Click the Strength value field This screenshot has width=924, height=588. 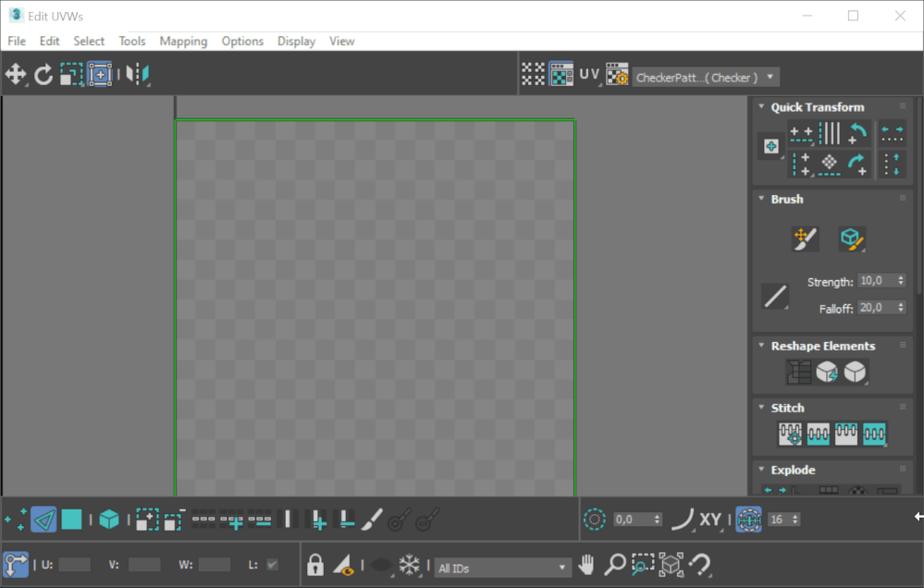click(876, 280)
